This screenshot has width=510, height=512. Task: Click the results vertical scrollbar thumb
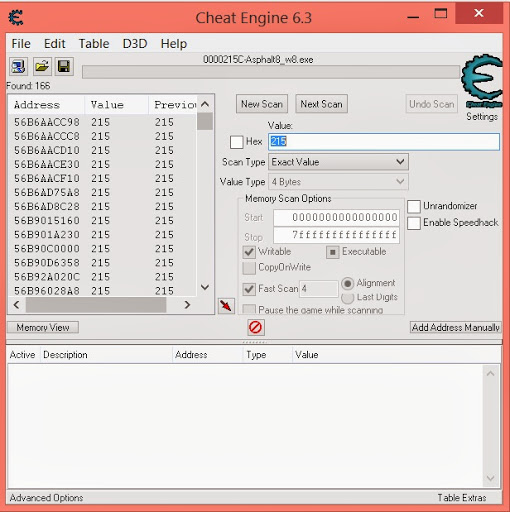pyautogui.click(x=205, y=121)
